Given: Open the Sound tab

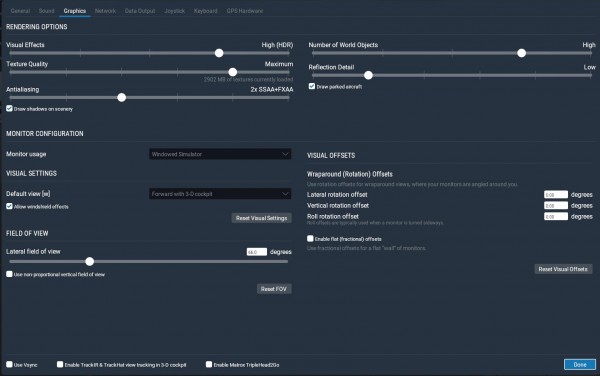Looking at the screenshot, I should click(46, 11).
